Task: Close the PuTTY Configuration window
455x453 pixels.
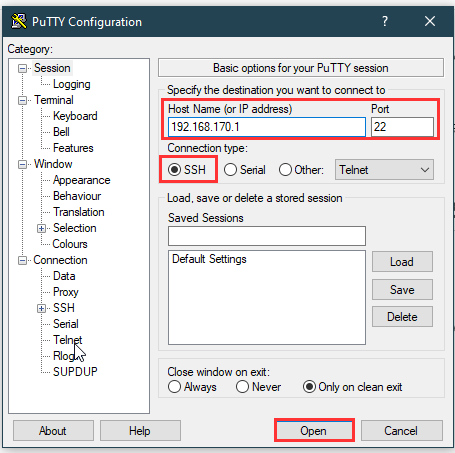Action: [430, 21]
